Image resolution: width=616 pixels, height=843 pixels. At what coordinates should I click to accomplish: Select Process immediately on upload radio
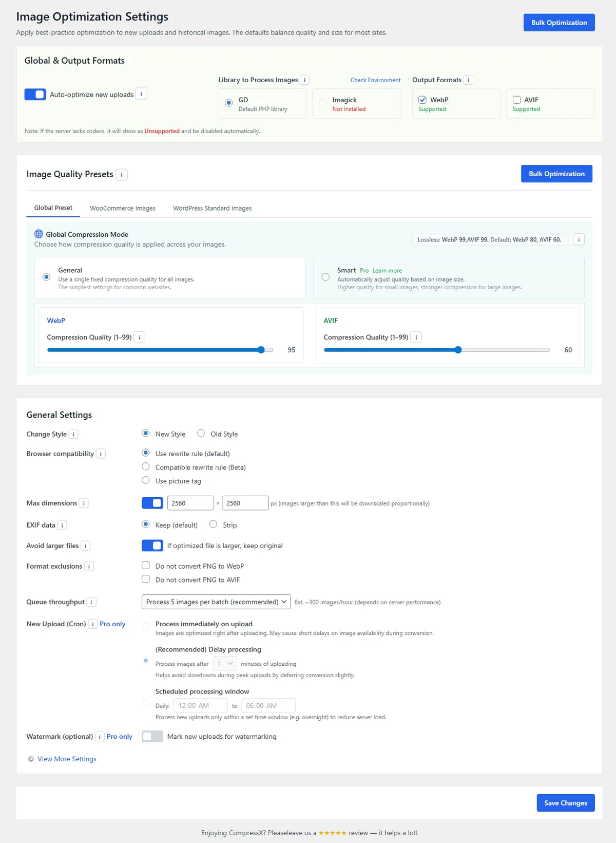coord(146,627)
